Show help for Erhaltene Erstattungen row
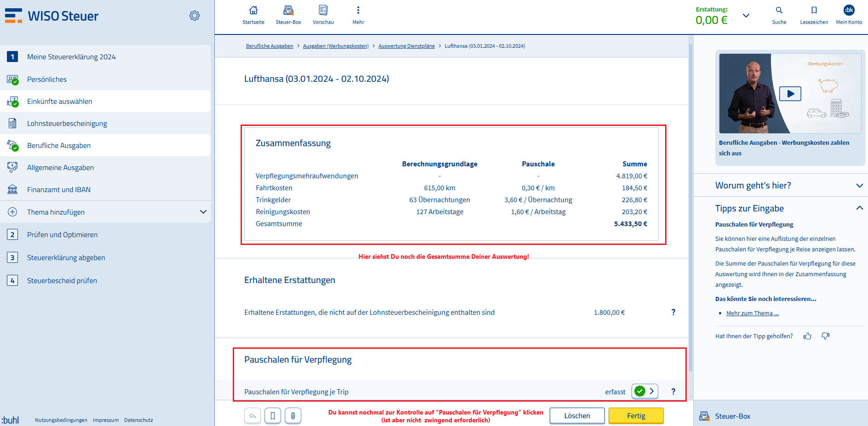The height and width of the screenshot is (426, 868). [673, 312]
